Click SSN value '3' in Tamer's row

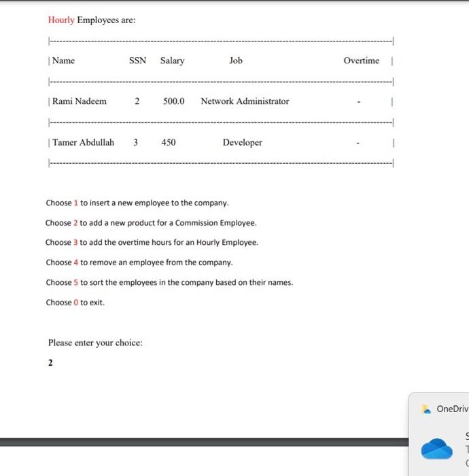pyautogui.click(x=136, y=142)
